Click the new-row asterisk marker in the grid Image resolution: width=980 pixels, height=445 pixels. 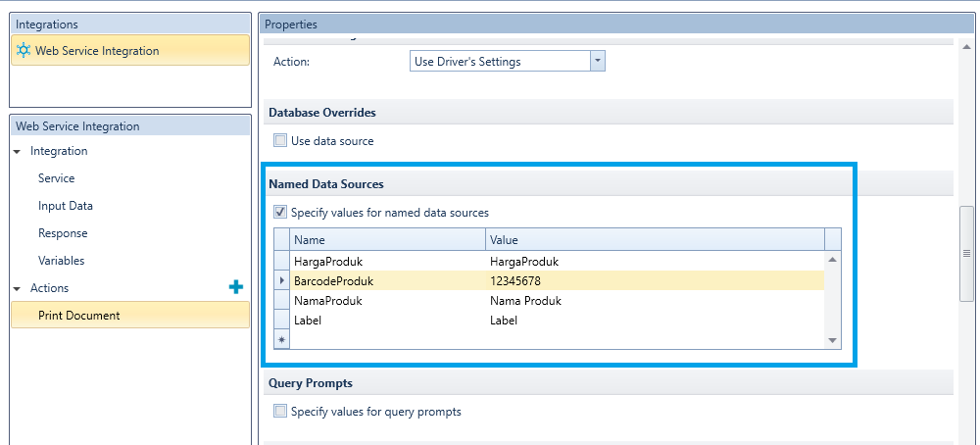[281, 339]
